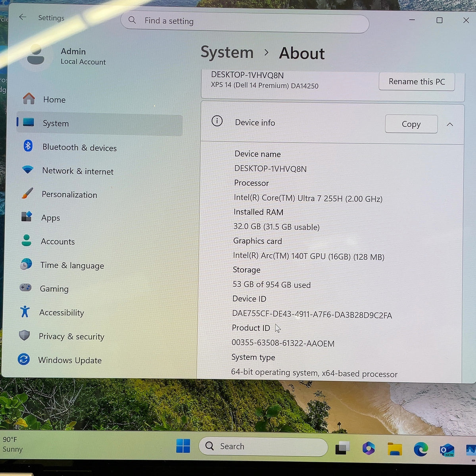Select the Product ID 00355-63508-61322-AAOEM
The width and height of the screenshot is (476, 476).
click(x=283, y=343)
